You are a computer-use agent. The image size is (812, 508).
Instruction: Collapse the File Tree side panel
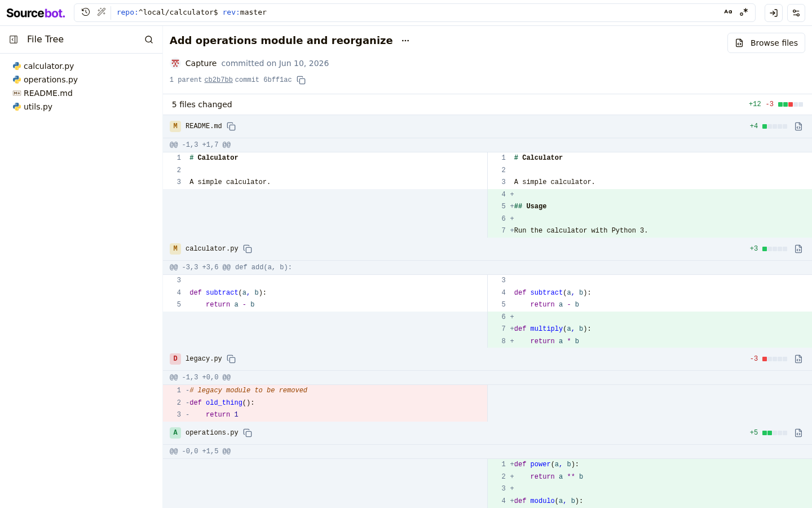point(14,40)
